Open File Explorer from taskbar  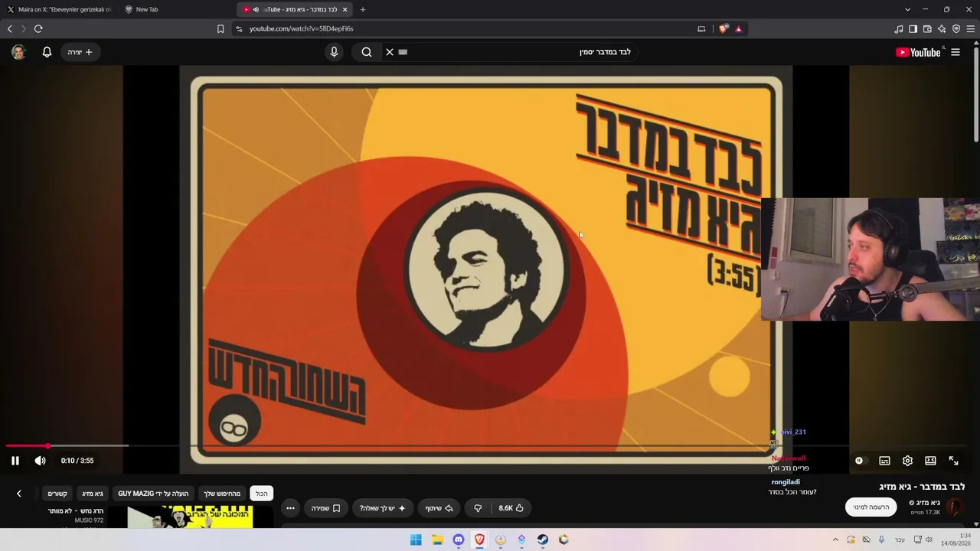click(437, 540)
